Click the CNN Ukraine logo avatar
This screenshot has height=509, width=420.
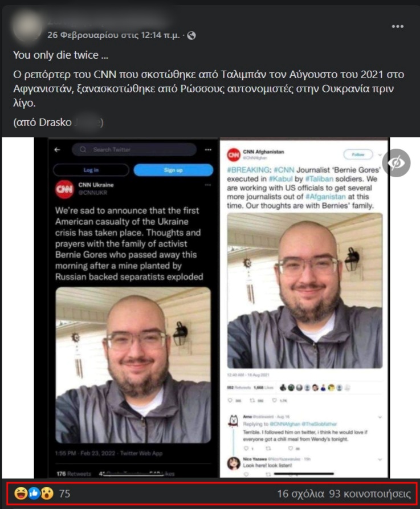[x=64, y=189]
